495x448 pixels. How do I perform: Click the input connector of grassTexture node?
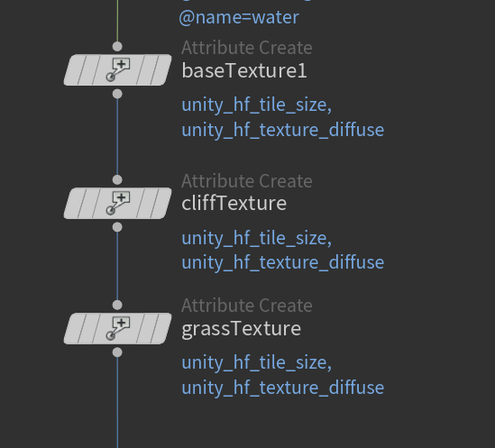pos(117,305)
